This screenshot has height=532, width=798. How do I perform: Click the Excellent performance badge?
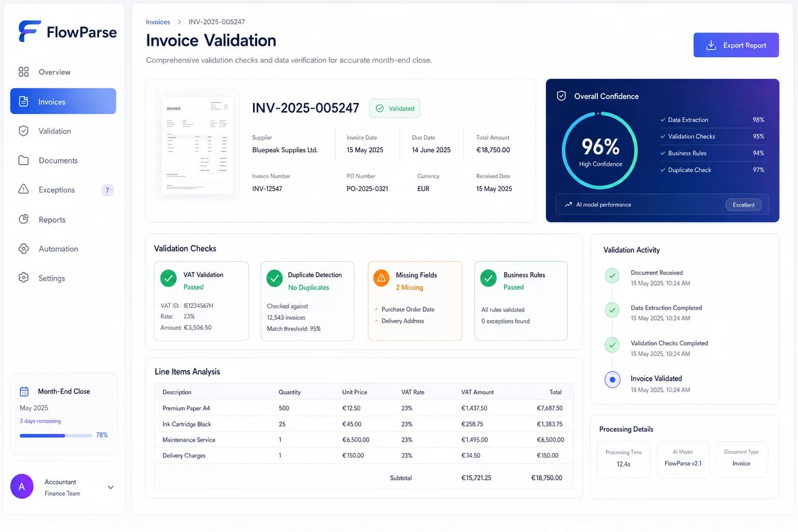click(743, 205)
